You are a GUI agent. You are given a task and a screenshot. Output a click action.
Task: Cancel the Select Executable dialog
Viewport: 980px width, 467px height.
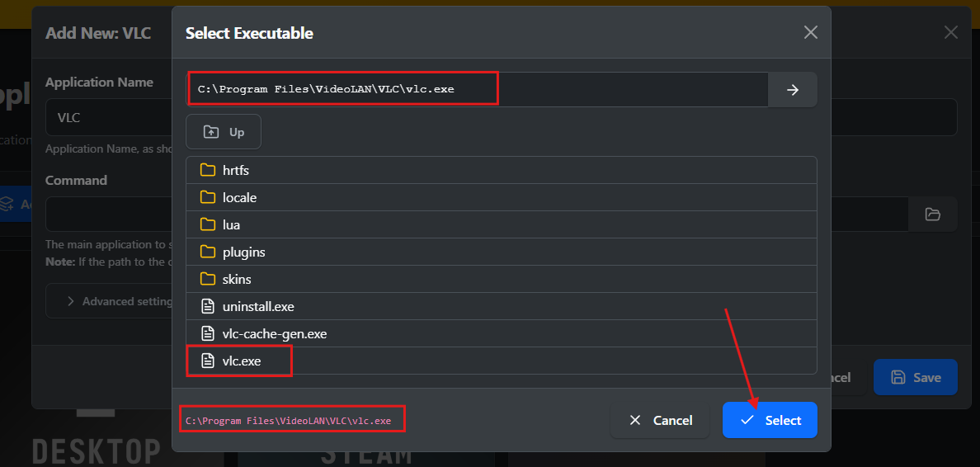pos(660,420)
